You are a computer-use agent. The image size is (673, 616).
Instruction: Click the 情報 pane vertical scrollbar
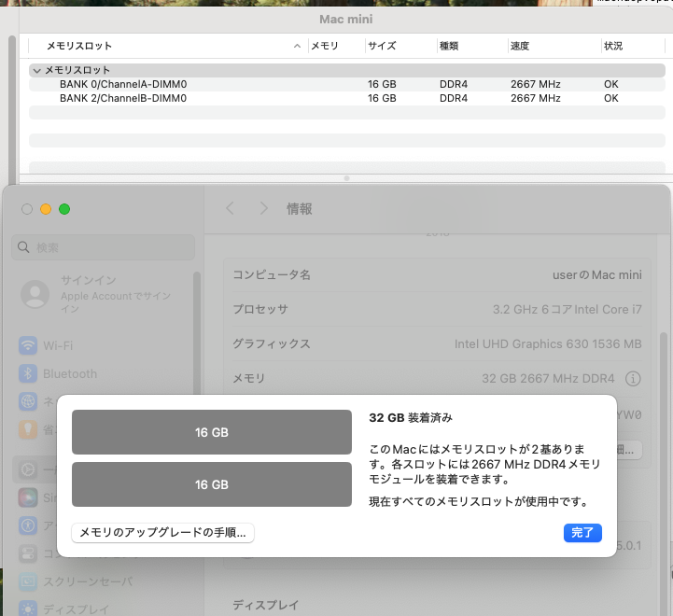(663, 472)
